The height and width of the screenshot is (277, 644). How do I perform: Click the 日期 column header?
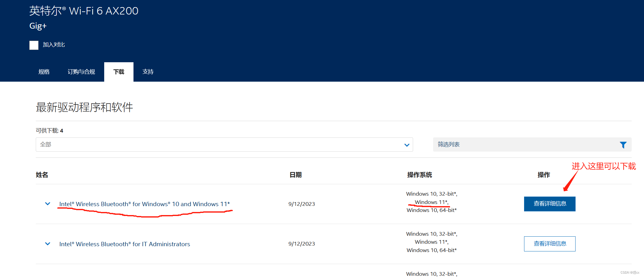click(296, 175)
